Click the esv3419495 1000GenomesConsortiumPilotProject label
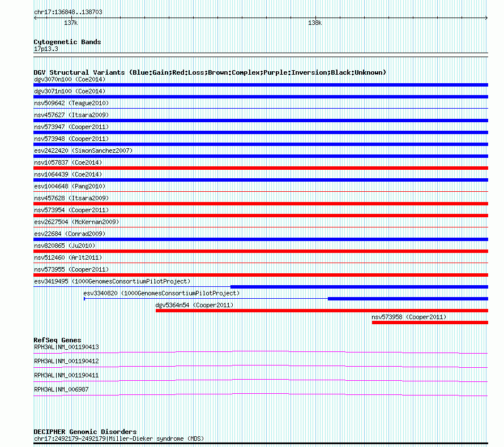Screen dimensions: 504x447 [x=112, y=281]
